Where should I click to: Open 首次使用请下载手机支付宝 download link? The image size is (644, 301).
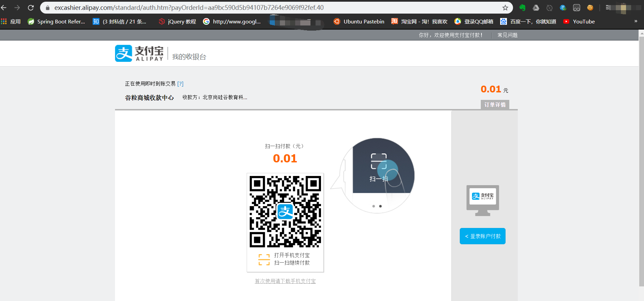tap(285, 281)
